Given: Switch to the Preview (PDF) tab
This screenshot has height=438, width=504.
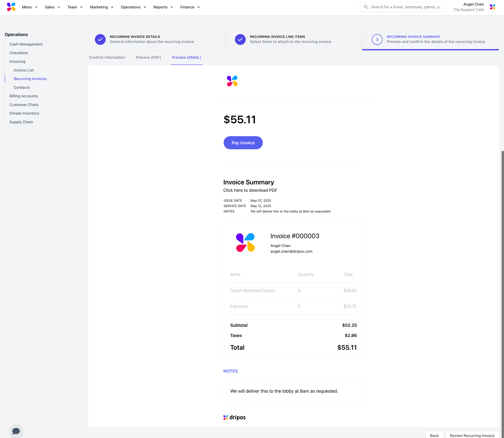Looking at the screenshot, I should 148,58.
